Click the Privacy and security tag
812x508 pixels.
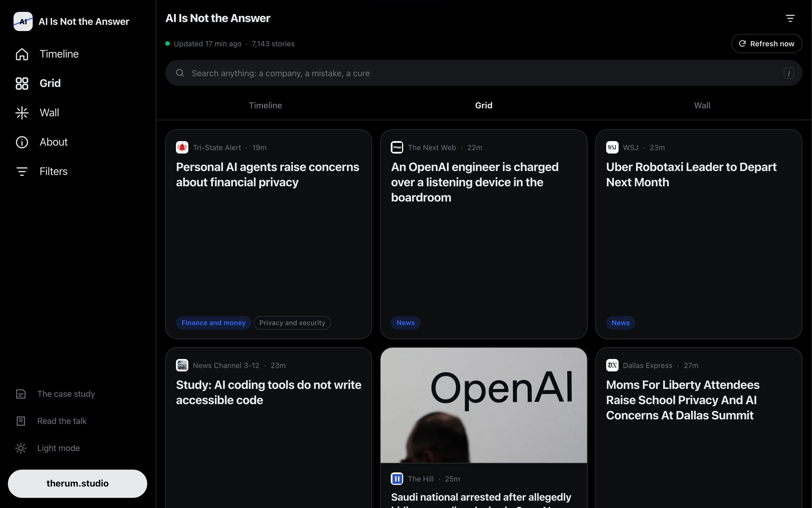(292, 323)
